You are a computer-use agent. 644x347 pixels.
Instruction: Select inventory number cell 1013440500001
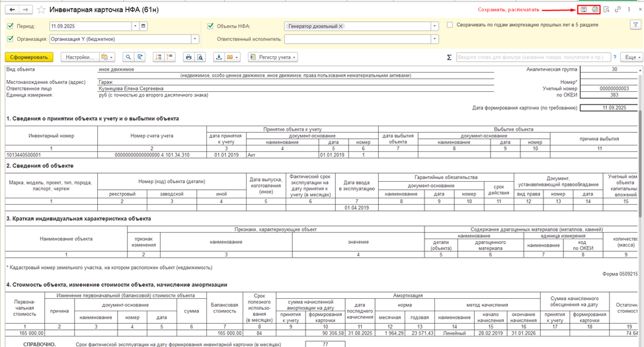(x=52, y=155)
